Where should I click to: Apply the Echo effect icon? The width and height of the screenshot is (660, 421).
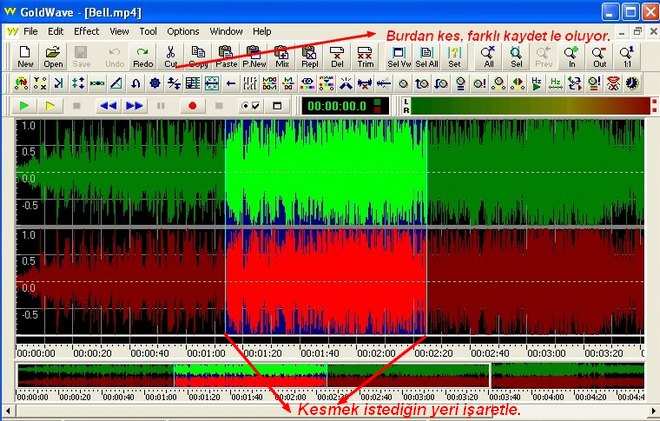coord(97,83)
